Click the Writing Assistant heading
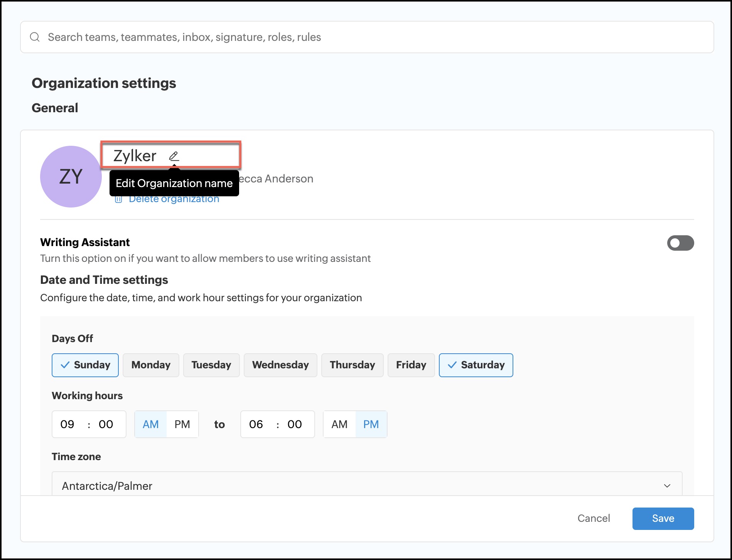This screenshot has height=560, width=732. [85, 242]
